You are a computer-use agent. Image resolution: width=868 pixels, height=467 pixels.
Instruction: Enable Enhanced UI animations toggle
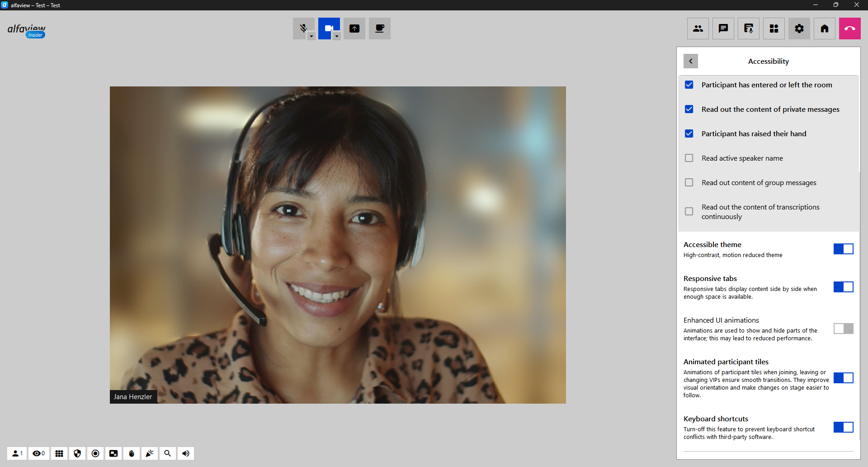click(843, 329)
